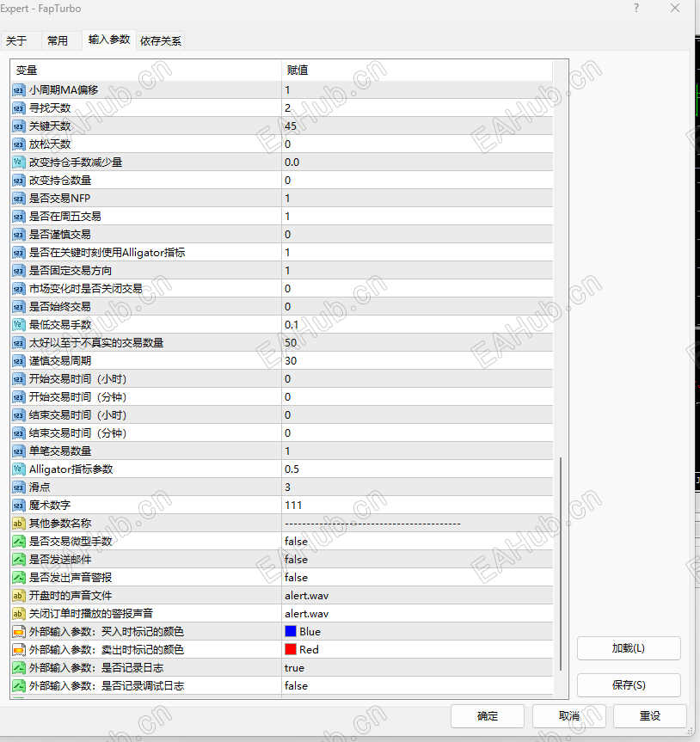Click the bool icon beside 是否交易微型手数
The width and height of the screenshot is (700, 742).
point(18,542)
